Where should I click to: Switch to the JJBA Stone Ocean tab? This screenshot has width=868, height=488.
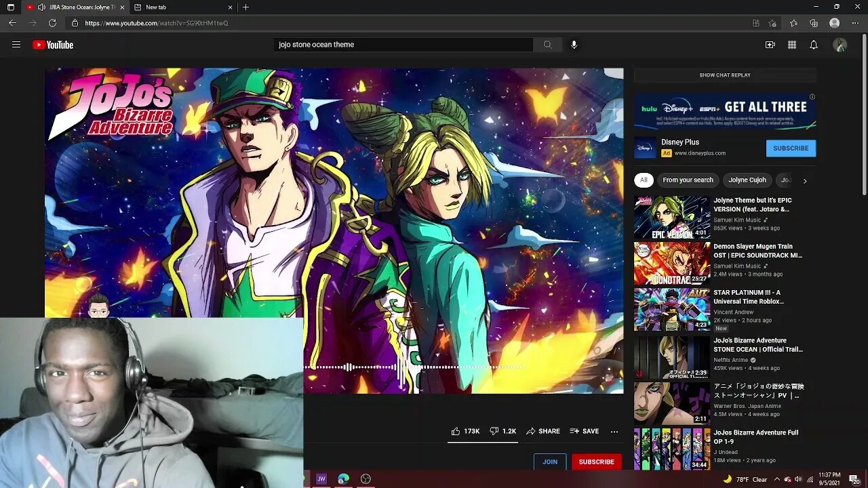point(75,7)
